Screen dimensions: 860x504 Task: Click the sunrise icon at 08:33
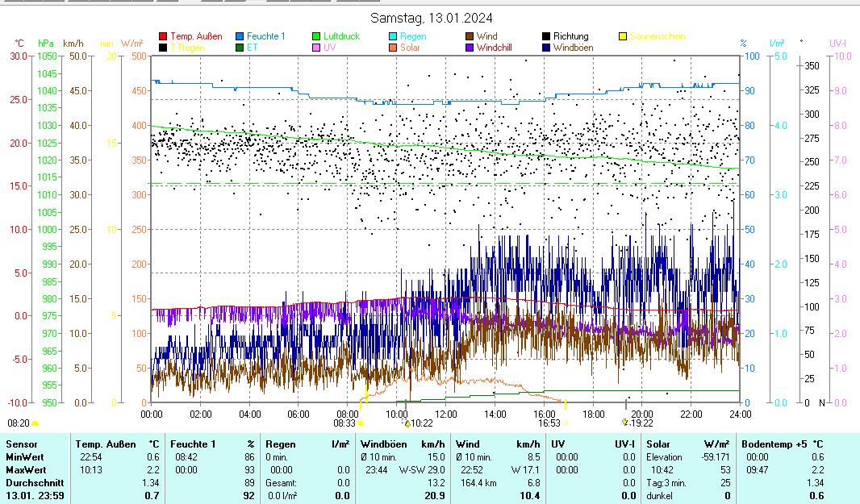[x=360, y=423]
